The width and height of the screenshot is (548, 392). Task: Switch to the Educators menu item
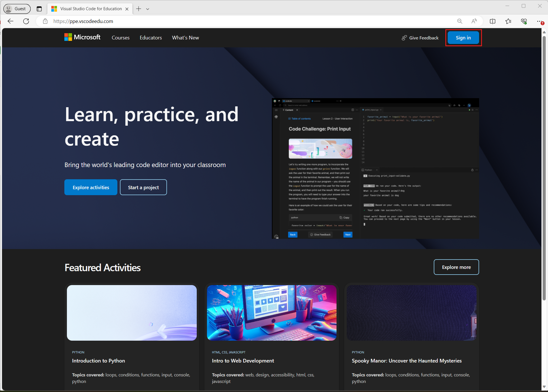coord(151,37)
